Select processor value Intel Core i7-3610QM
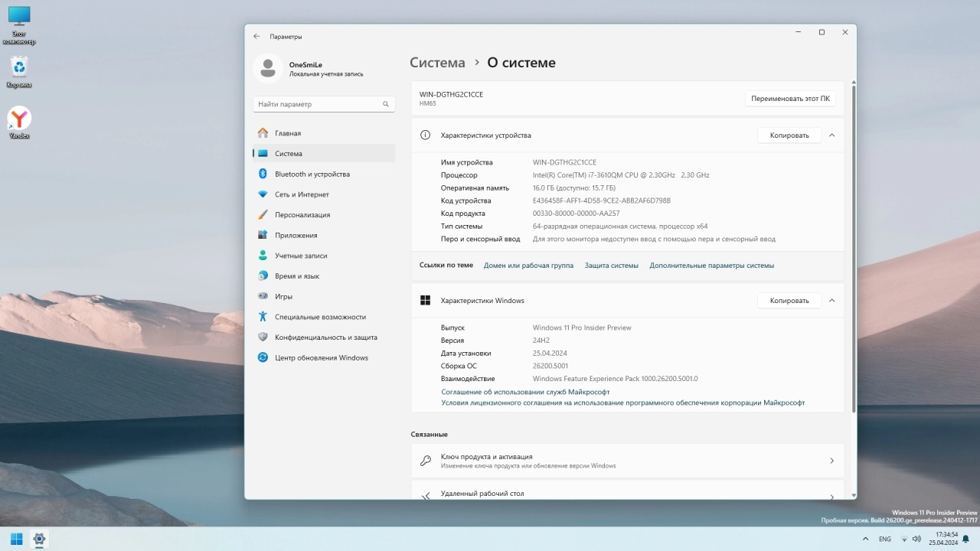980x551 pixels. click(x=621, y=175)
